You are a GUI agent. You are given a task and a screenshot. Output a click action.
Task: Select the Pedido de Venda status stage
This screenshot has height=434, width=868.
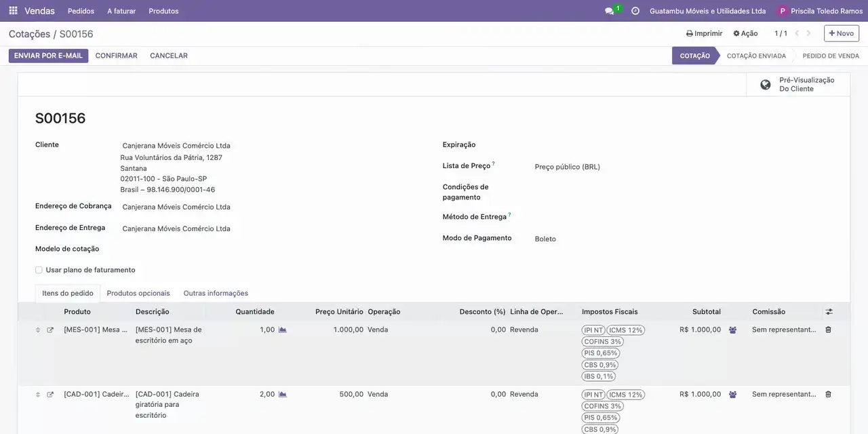click(831, 56)
